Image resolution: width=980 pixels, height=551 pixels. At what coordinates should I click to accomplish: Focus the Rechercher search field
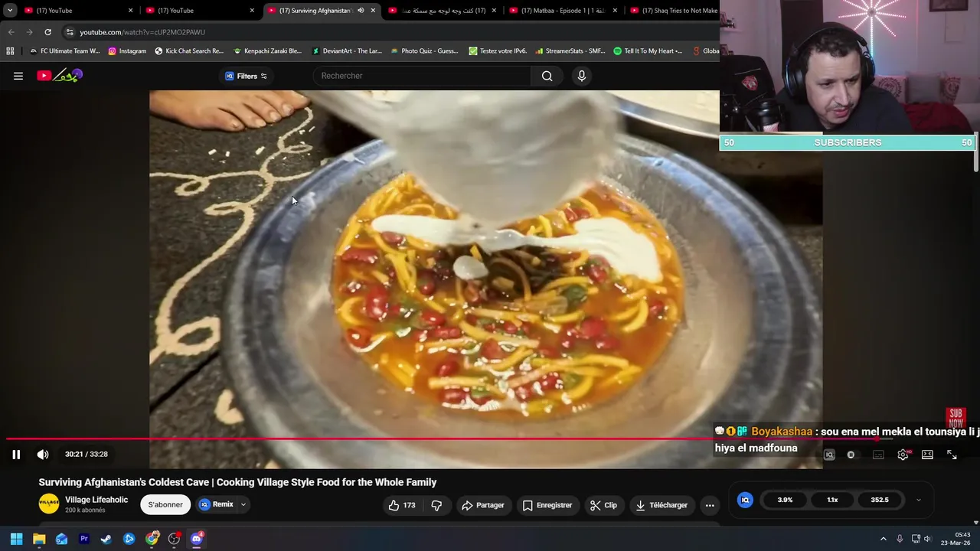point(422,76)
